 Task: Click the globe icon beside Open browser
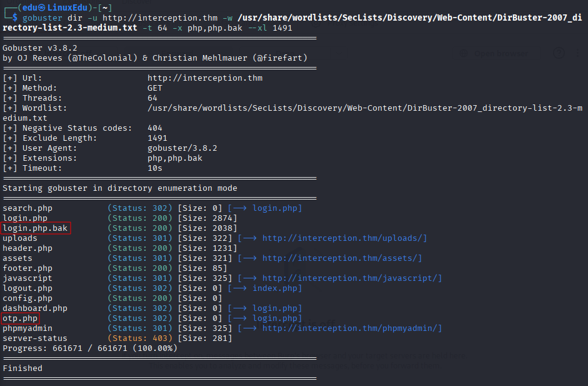click(x=464, y=54)
